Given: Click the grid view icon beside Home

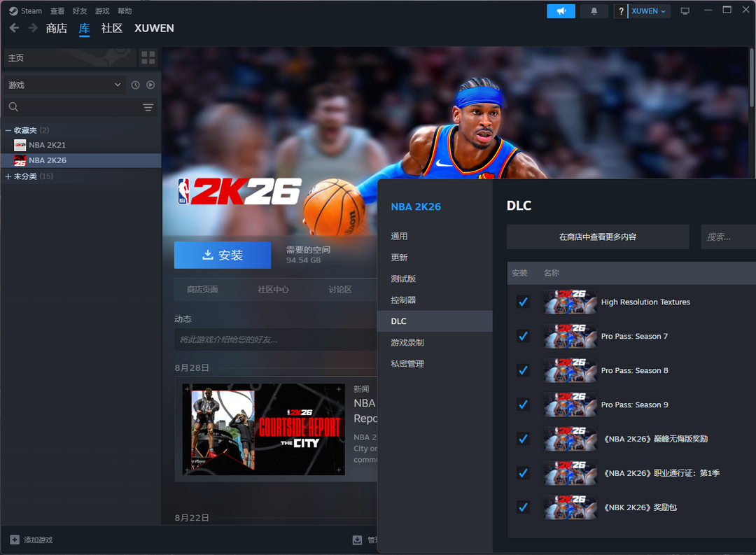Looking at the screenshot, I should click(148, 58).
